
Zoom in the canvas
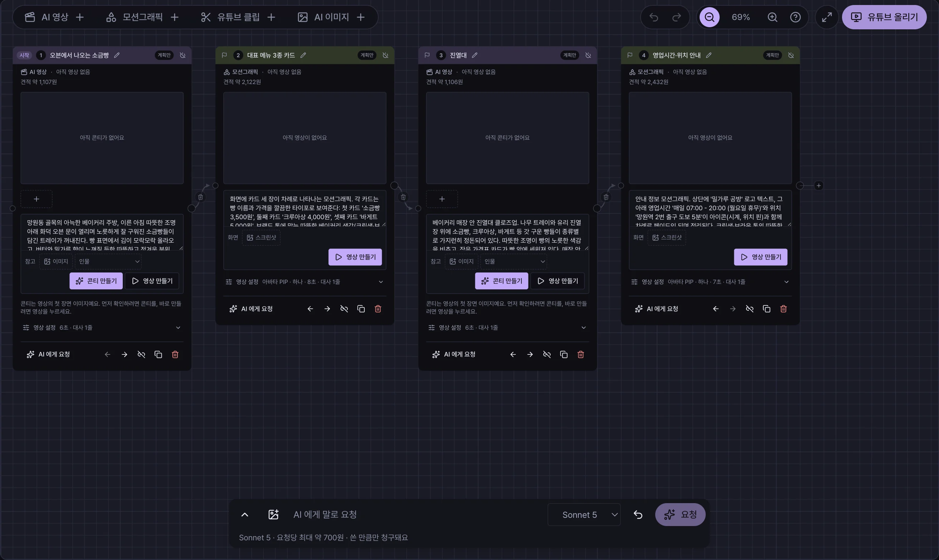[773, 17]
